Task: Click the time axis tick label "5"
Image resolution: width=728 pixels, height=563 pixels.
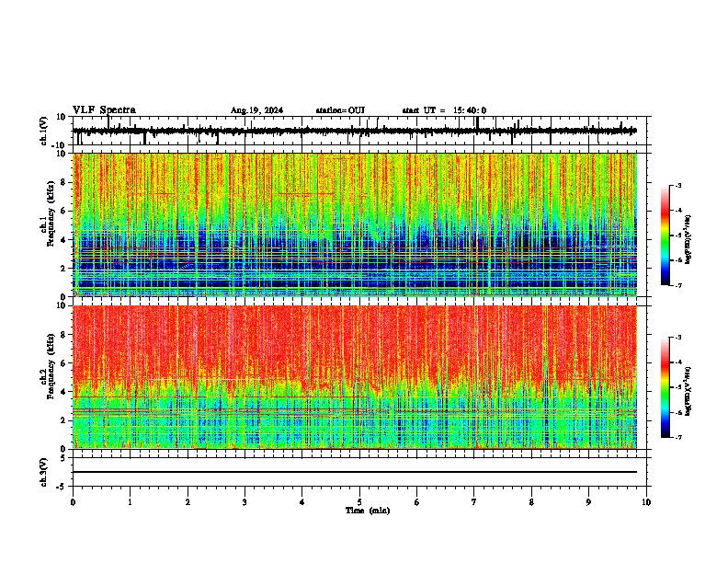Action: [x=359, y=502]
